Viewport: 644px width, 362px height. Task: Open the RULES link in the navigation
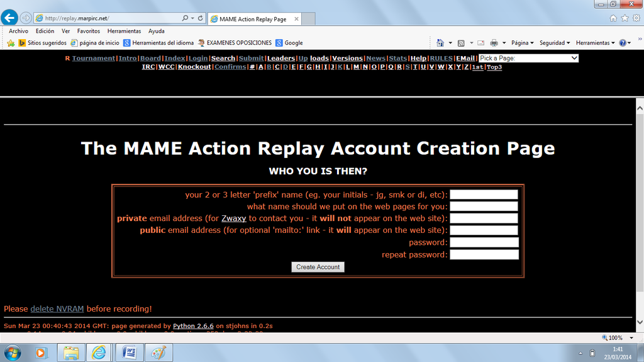click(x=441, y=58)
